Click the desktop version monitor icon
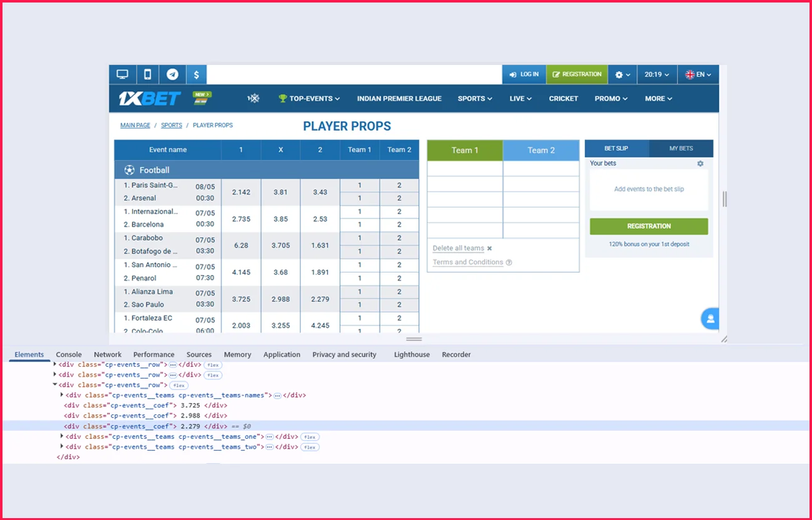This screenshot has width=812, height=520. click(122, 74)
